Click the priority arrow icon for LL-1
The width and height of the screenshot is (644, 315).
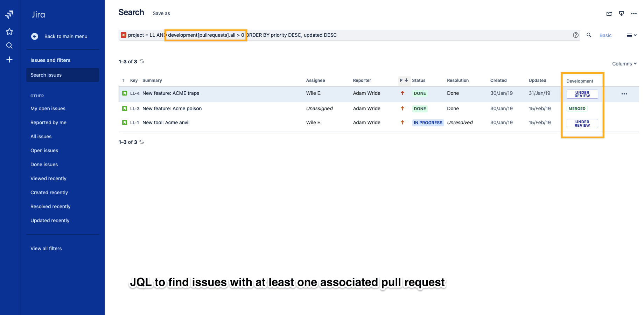(x=402, y=122)
